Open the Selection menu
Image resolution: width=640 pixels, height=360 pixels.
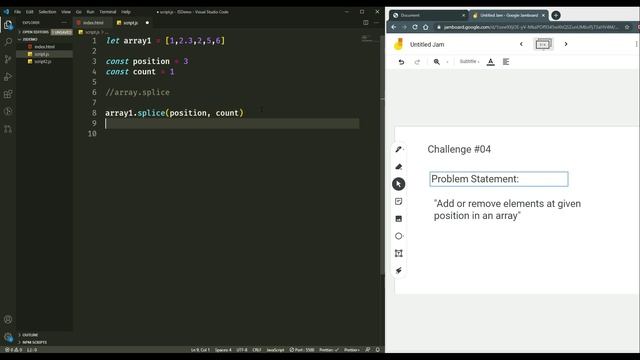(47, 12)
